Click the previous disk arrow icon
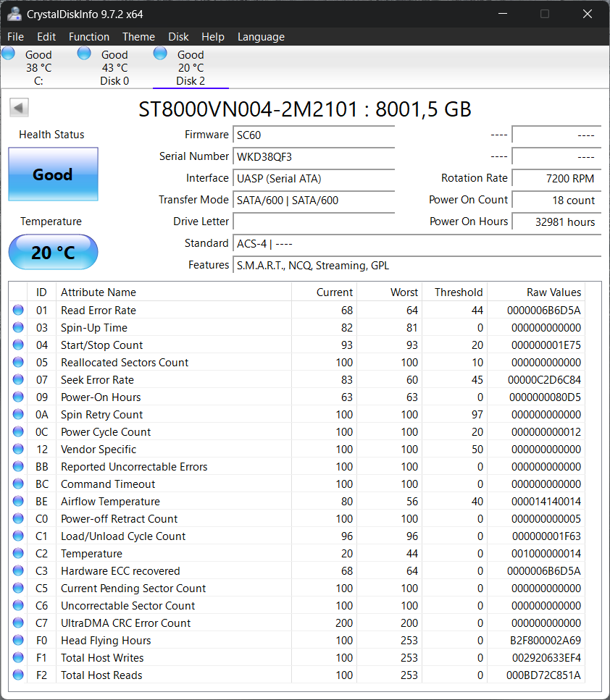 (19, 108)
